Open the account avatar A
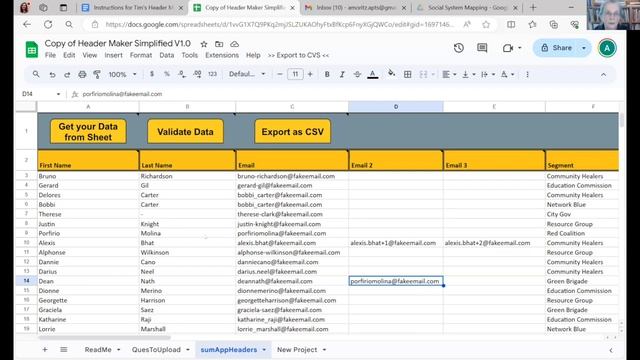This screenshot has height=360, width=640. click(607, 48)
